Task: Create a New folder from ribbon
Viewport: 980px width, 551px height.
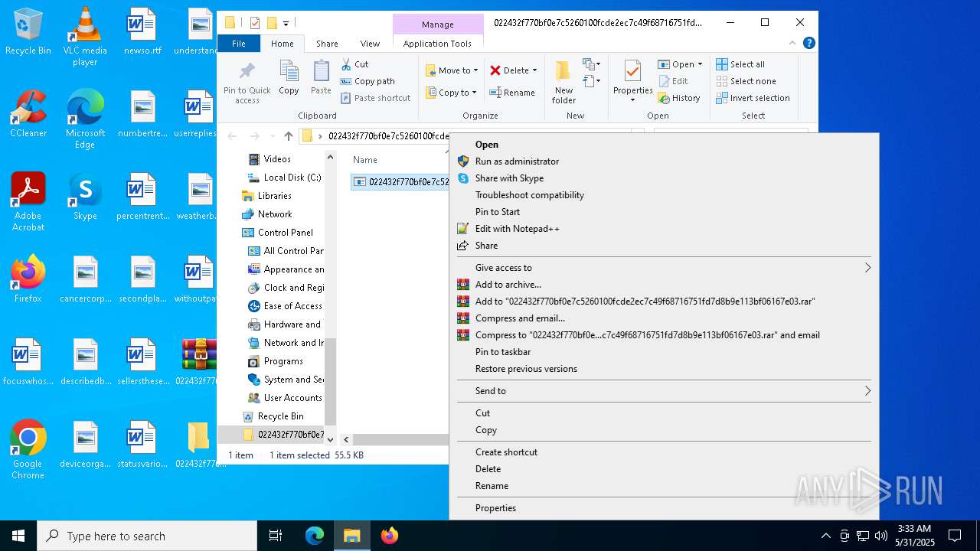Action: [563, 83]
